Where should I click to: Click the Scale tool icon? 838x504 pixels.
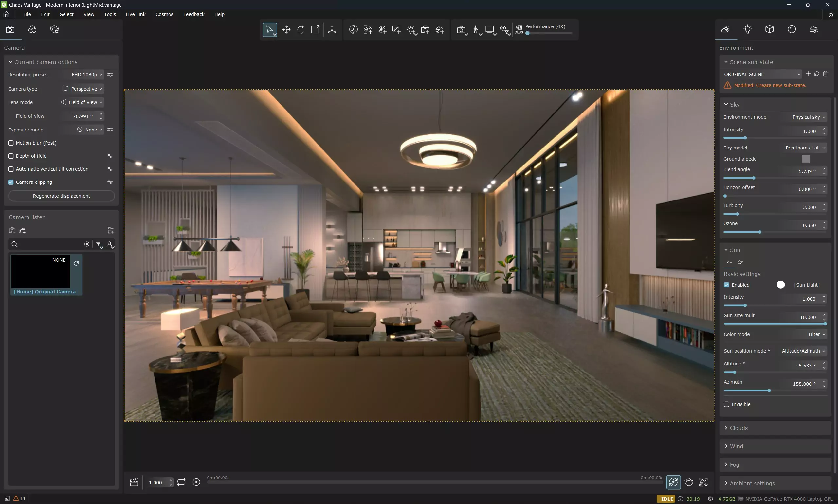(x=315, y=29)
